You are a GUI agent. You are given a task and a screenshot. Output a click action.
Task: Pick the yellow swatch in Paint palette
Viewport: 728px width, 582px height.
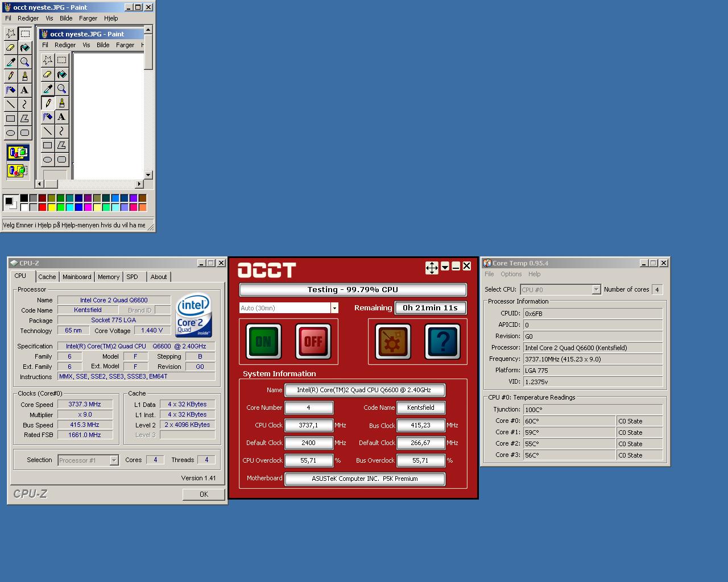[51, 207]
